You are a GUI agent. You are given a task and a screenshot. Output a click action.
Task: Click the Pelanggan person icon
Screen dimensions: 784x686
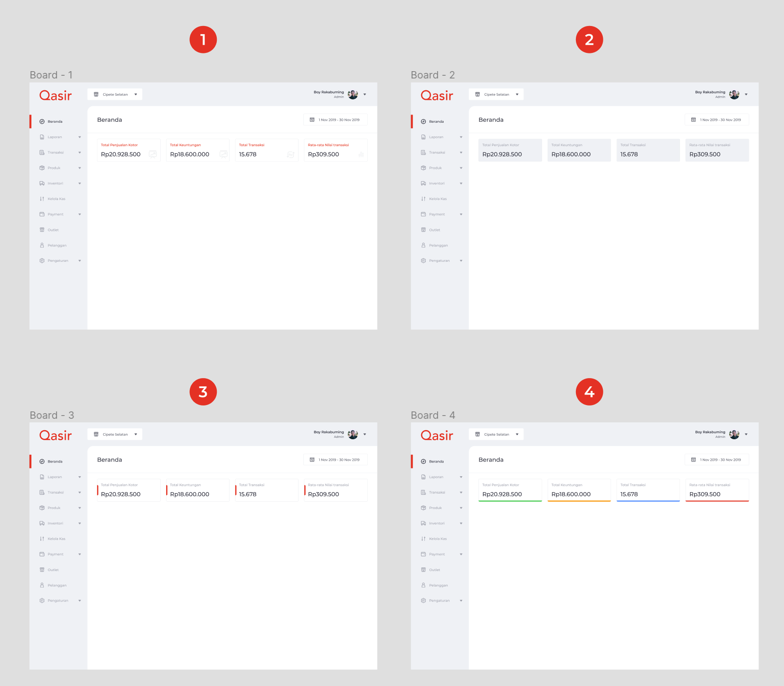[x=42, y=245]
